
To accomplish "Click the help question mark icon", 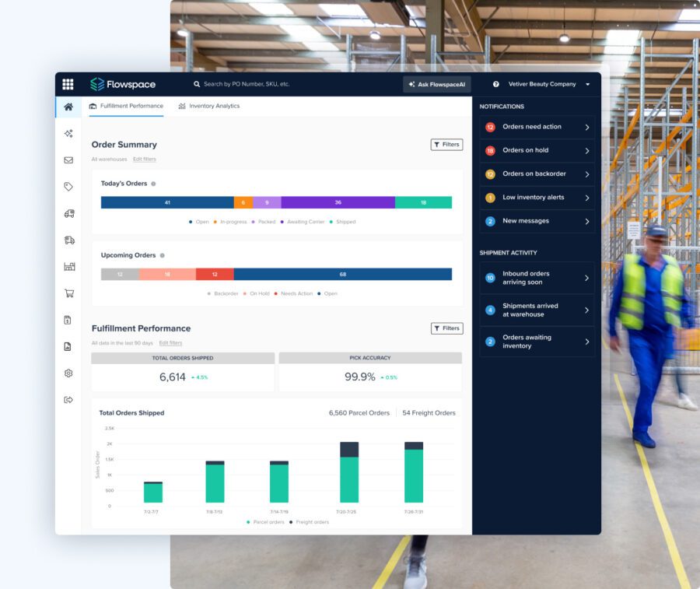I will (x=495, y=84).
